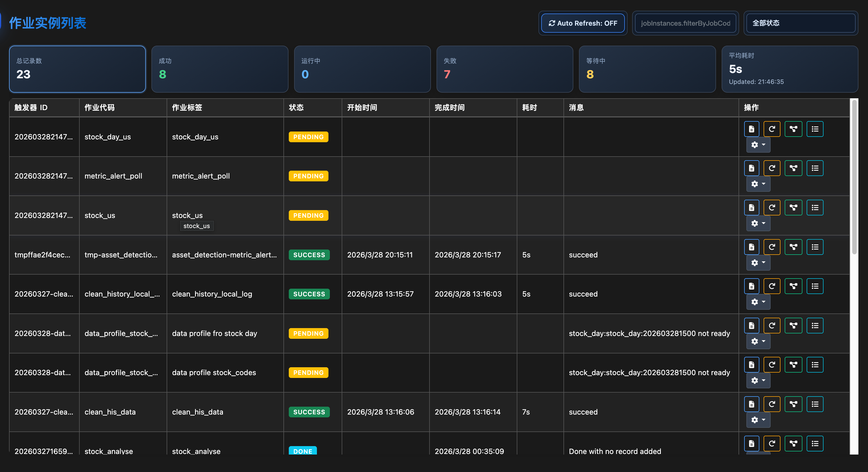Click the 等待中 summary card
Screen dimensions: 868x472
coord(647,69)
